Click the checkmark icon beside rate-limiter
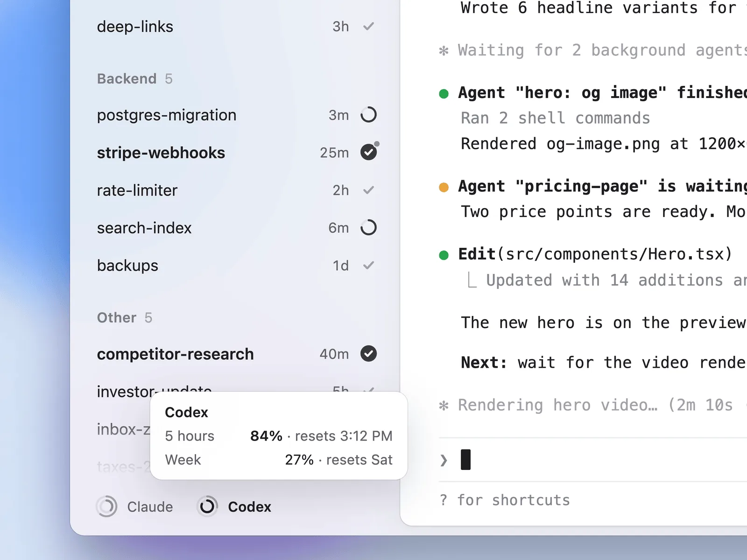Screen dimensions: 747x560 coord(368,190)
